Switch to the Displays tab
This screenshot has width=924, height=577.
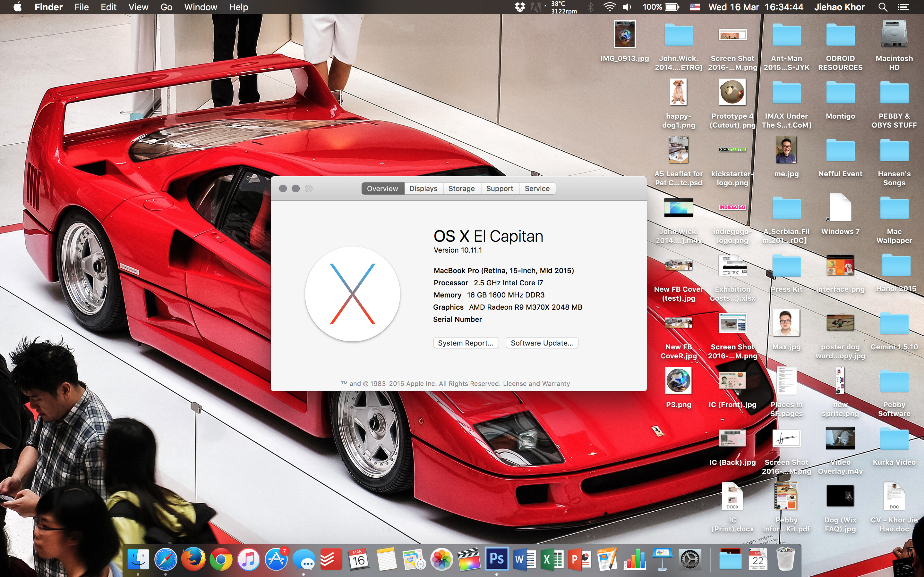423,188
